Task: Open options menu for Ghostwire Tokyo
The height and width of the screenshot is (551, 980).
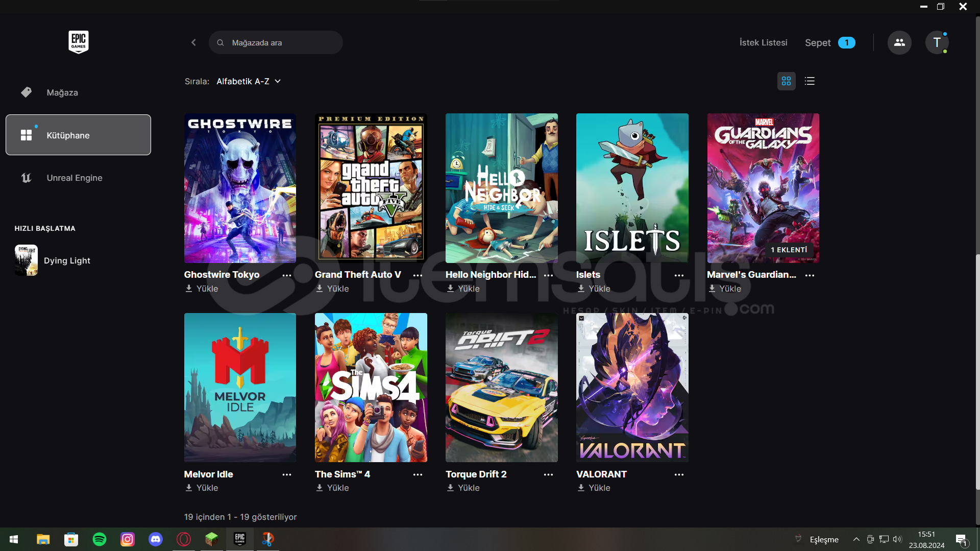Action: click(x=287, y=275)
